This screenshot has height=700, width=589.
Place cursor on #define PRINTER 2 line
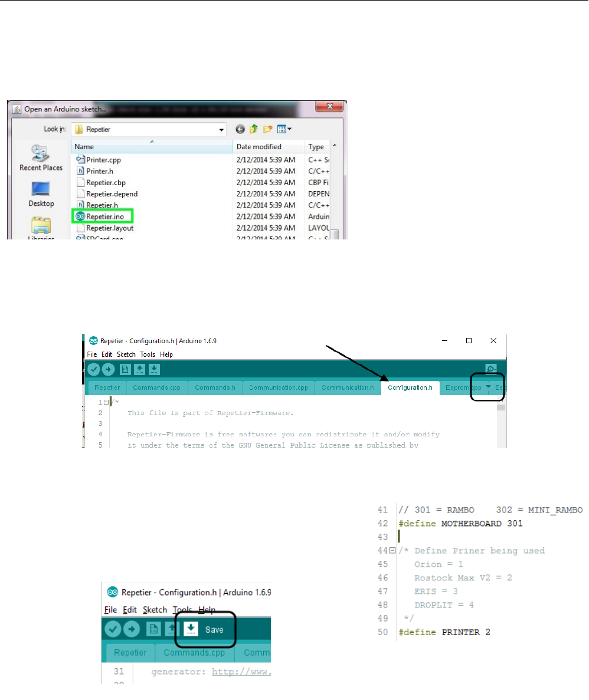444,632
